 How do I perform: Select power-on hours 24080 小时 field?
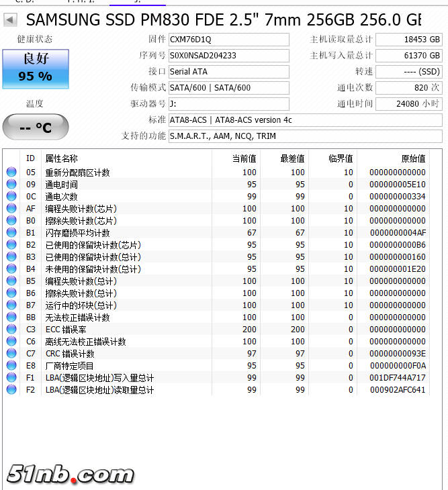(x=409, y=104)
